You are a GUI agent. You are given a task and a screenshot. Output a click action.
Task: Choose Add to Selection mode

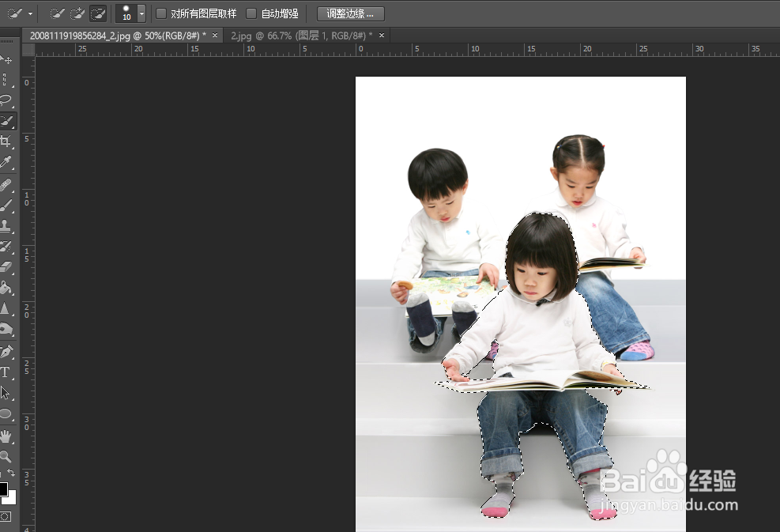[x=77, y=13]
